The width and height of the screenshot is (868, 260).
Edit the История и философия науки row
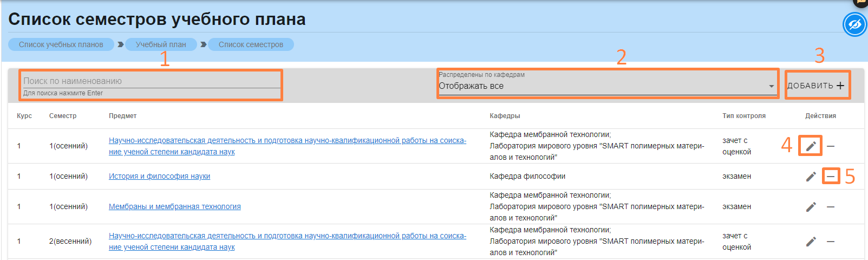pos(811,177)
